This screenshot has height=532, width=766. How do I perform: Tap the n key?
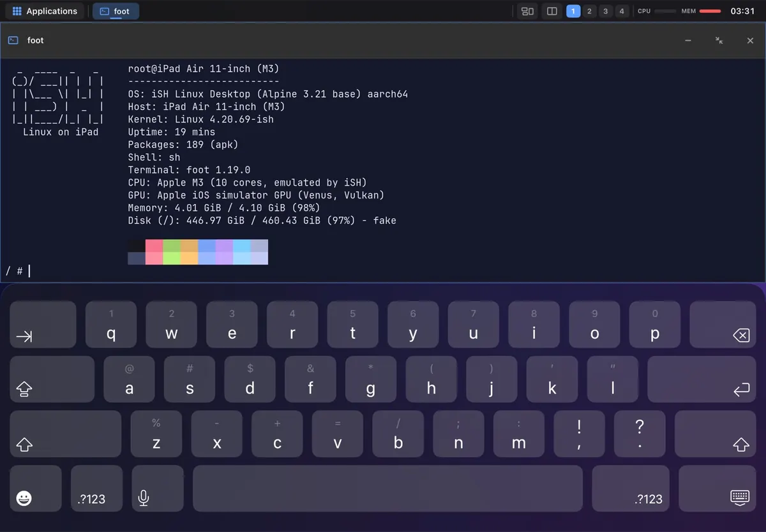[458, 434]
